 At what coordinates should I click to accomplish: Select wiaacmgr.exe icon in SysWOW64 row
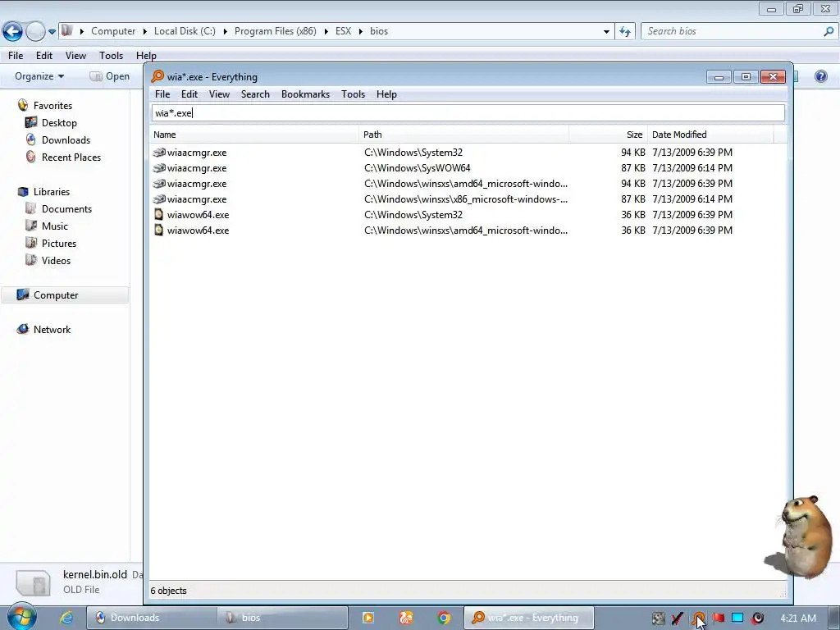(x=158, y=168)
